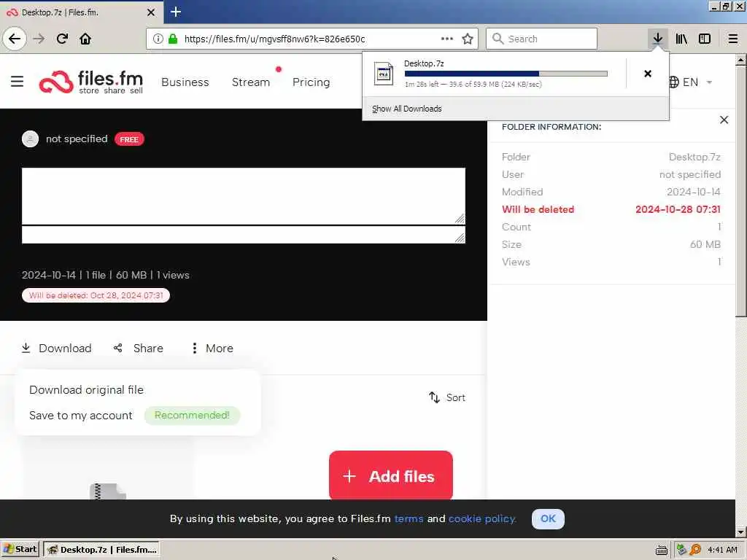
Task: Show site information icon in address bar
Action: point(158,39)
